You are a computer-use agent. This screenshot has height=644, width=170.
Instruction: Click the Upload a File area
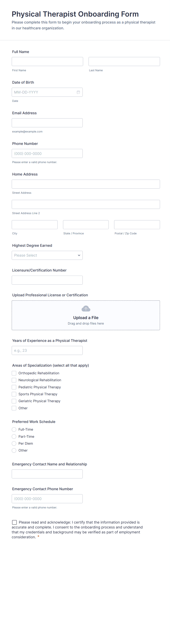(x=86, y=318)
